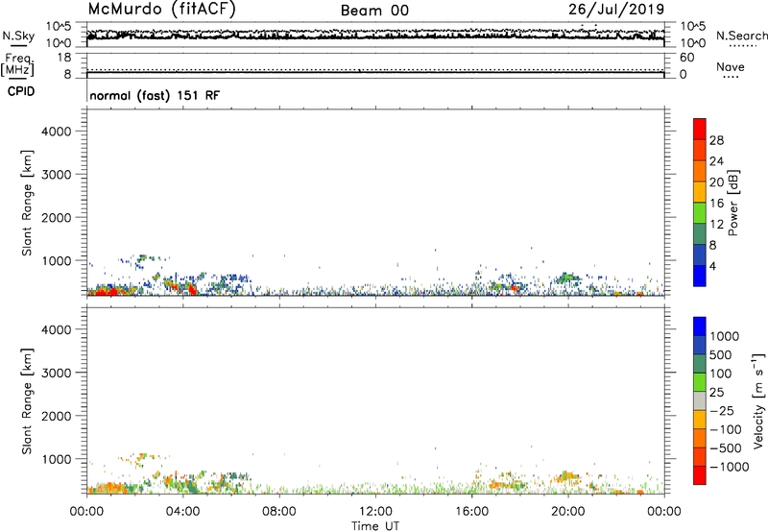Click the "18" frequency axis tick
This screenshot has height=532, width=768.
64,58
